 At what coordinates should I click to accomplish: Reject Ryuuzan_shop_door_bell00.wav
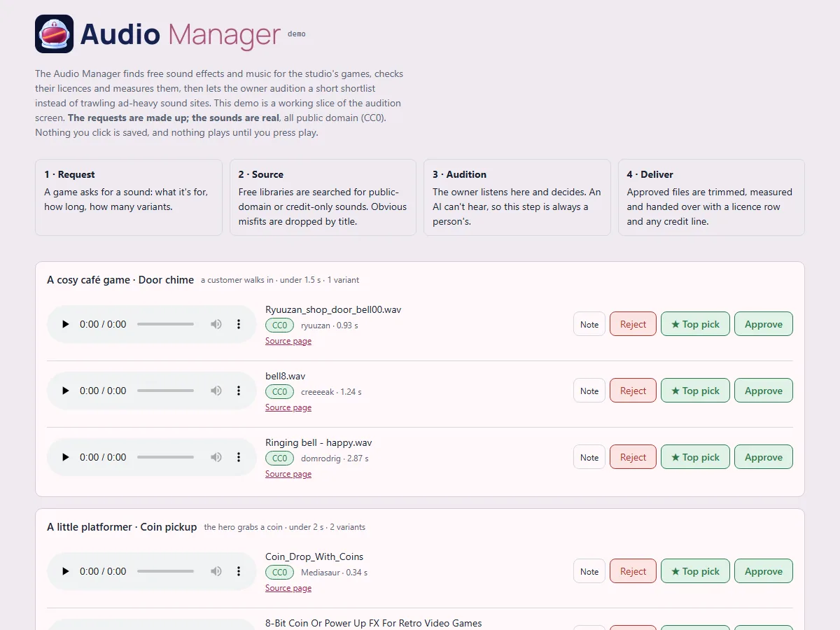633,324
